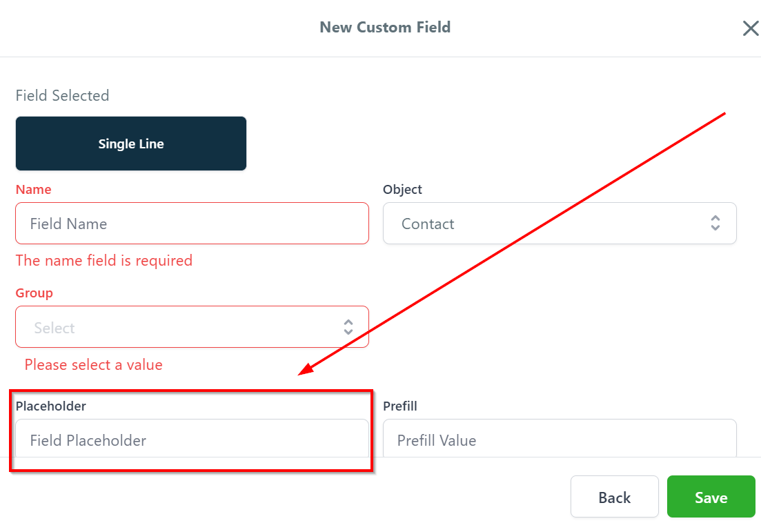Click the red Group label
Image resolution: width=761 pixels, height=532 pixels.
34,293
